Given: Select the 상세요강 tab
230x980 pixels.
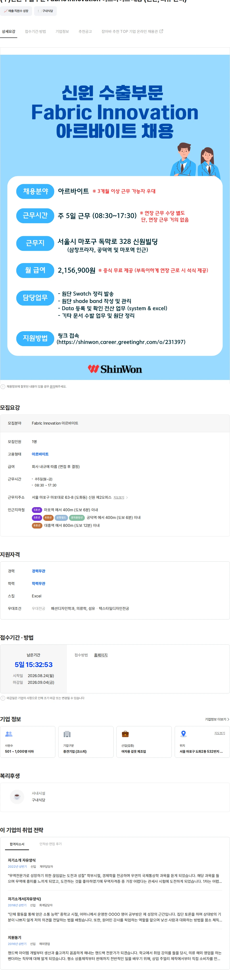Looking at the screenshot, I should 8,31.
